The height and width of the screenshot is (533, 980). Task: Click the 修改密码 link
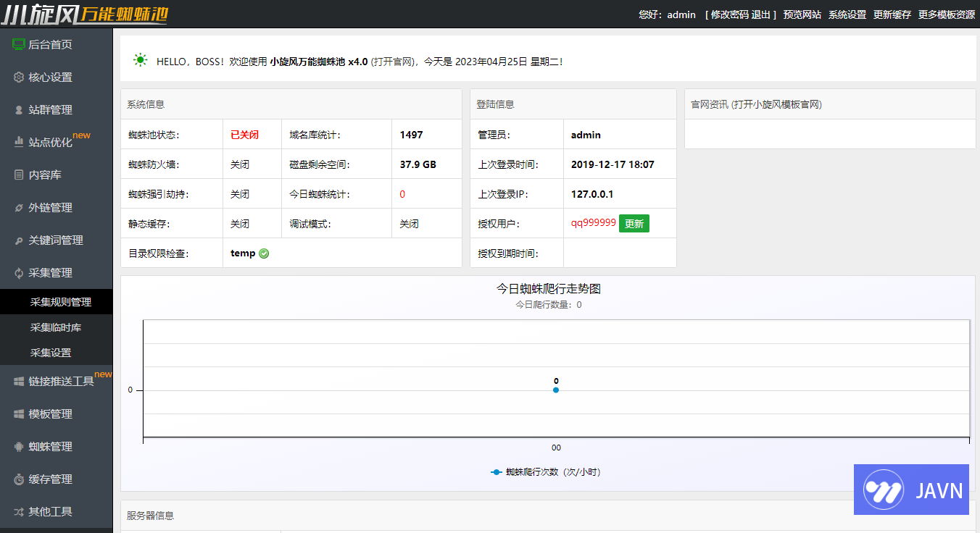pos(730,14)
